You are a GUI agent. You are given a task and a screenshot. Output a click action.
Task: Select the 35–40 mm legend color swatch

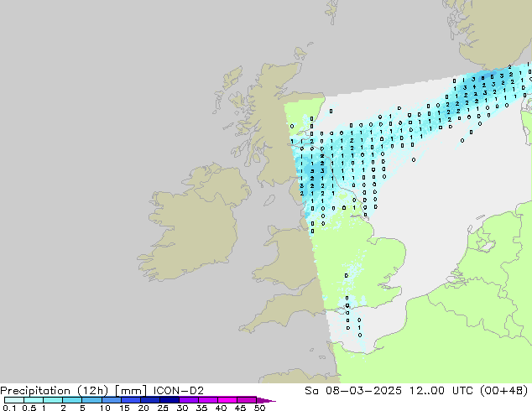pos(207,400)
